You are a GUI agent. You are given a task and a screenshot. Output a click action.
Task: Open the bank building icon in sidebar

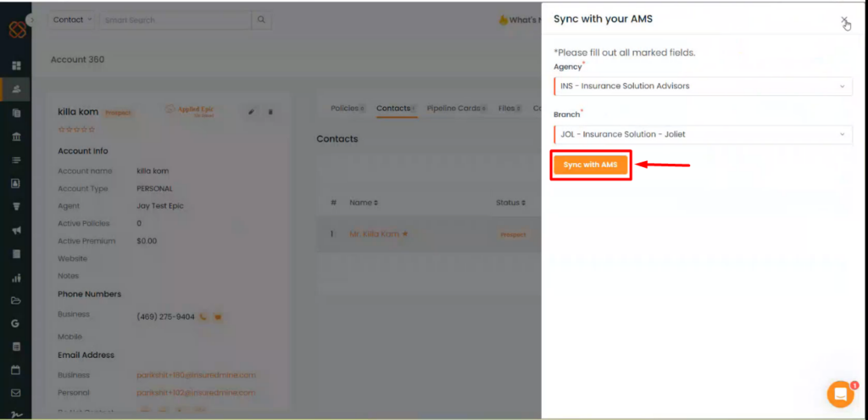16,137
